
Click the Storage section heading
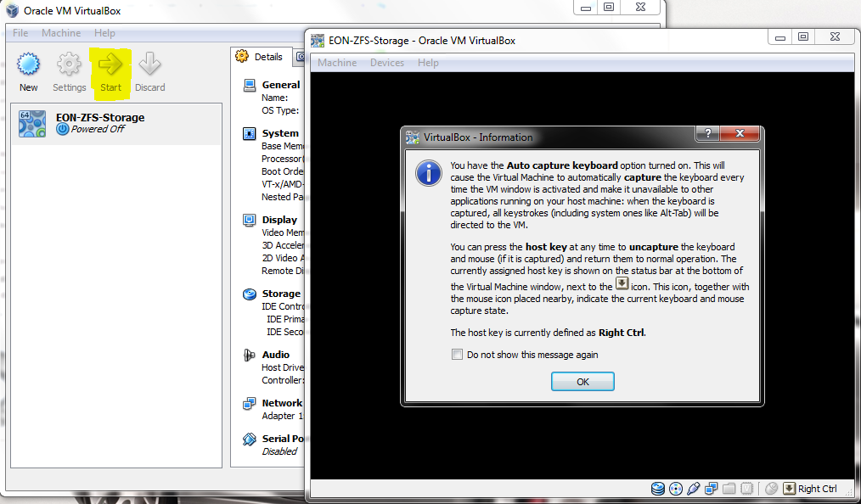[x=280, y=294]
